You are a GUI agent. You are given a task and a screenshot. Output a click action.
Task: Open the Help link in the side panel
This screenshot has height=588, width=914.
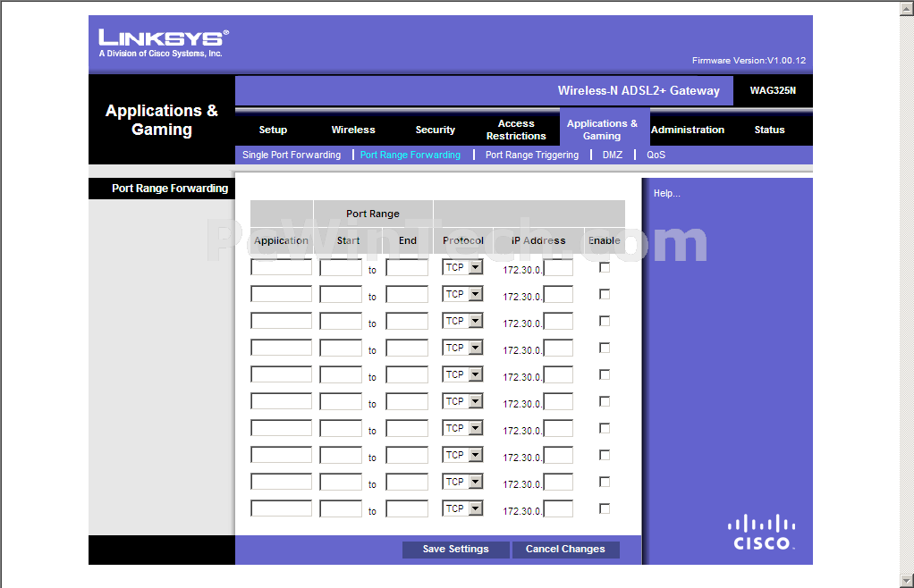666,193
